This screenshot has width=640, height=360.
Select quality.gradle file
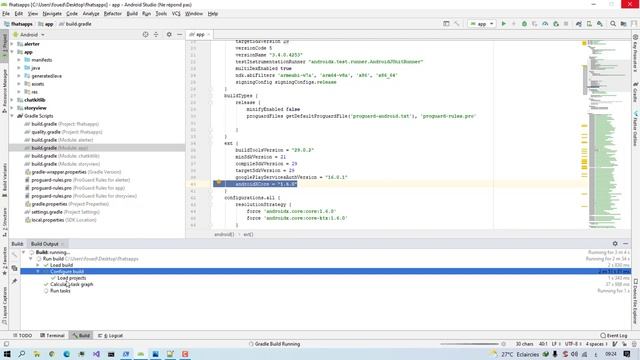pyautogui.click(x=63, y=132)
